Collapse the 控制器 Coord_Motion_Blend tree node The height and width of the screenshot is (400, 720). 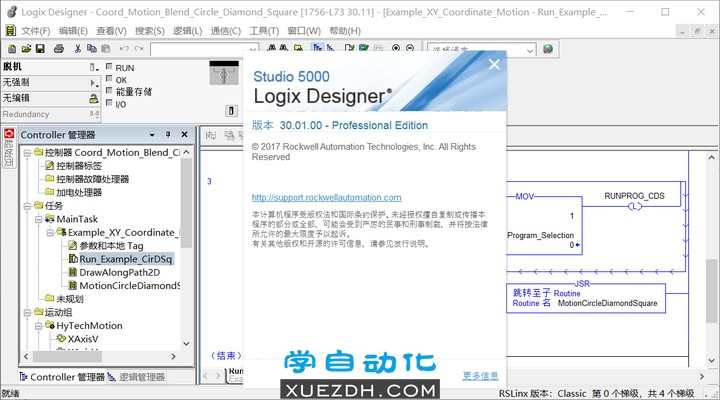(x=27, y=152)
